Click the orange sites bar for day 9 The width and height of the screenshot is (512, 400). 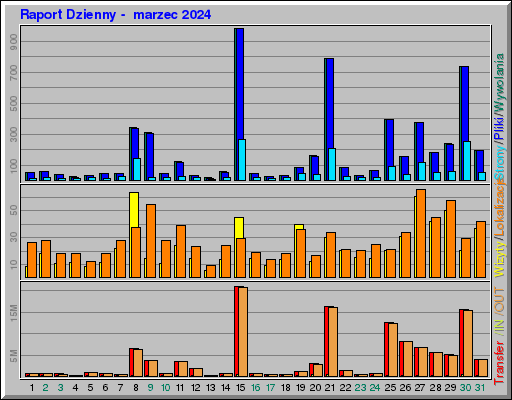(151, 241)
